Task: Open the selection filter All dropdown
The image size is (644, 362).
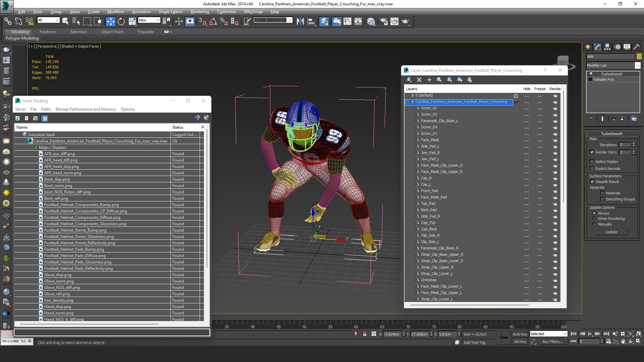Action: pyautogui.click(x=48, y=20)
